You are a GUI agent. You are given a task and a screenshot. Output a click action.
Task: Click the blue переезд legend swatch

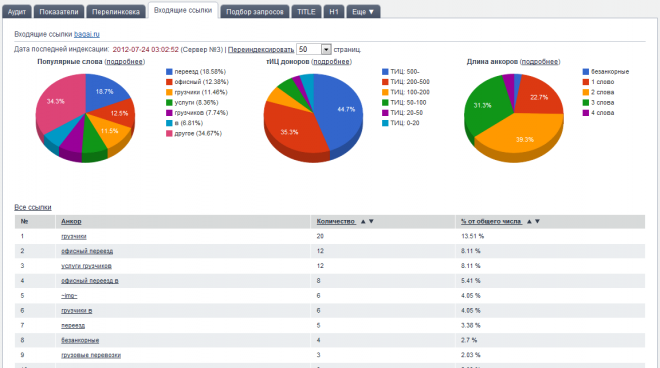tap(169, 72)
